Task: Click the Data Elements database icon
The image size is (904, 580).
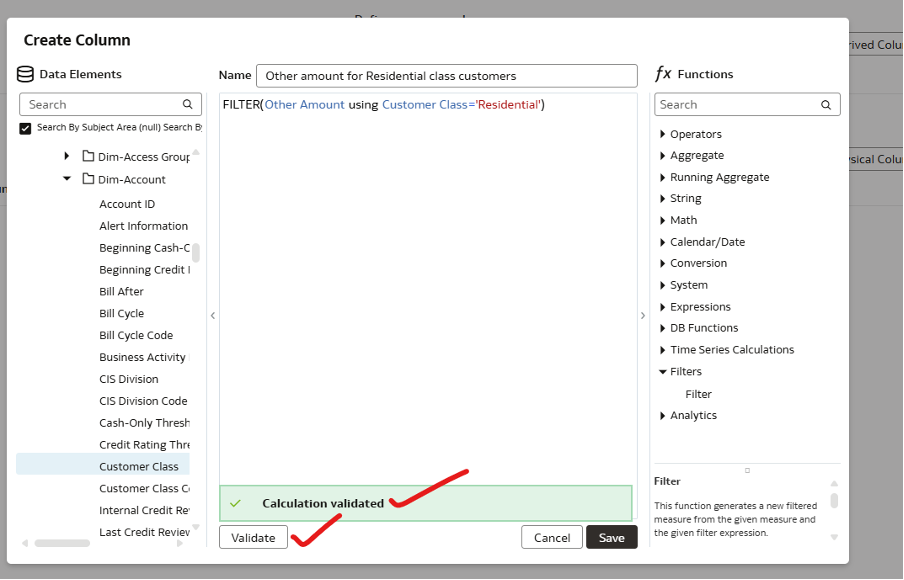Action: pyautogui.click(x=26, y=74)
